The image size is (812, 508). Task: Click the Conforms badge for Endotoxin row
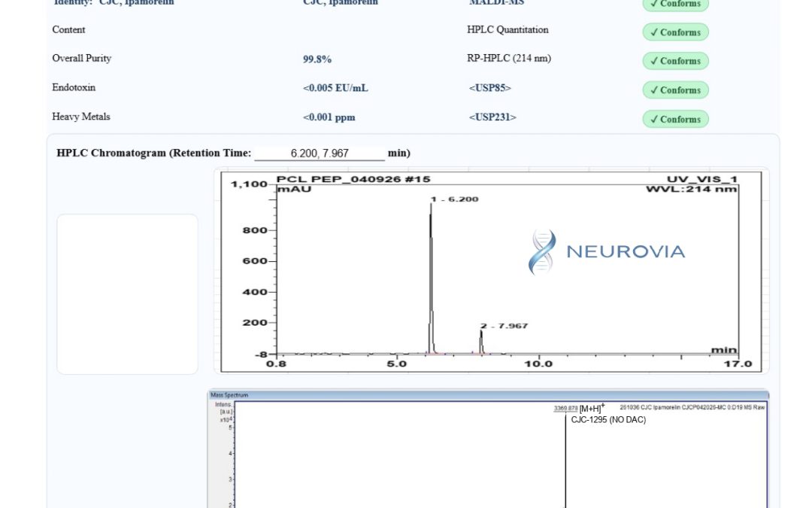pos(676,90)
